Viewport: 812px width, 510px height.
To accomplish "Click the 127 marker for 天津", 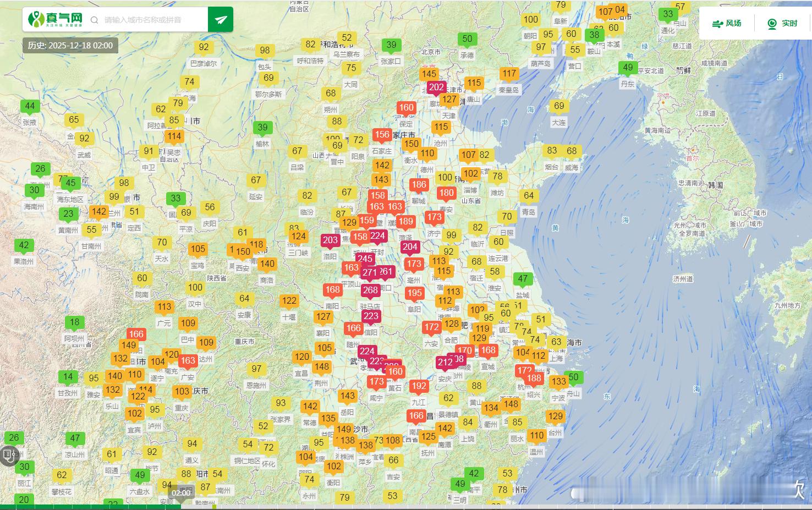I will coord(449,100).
